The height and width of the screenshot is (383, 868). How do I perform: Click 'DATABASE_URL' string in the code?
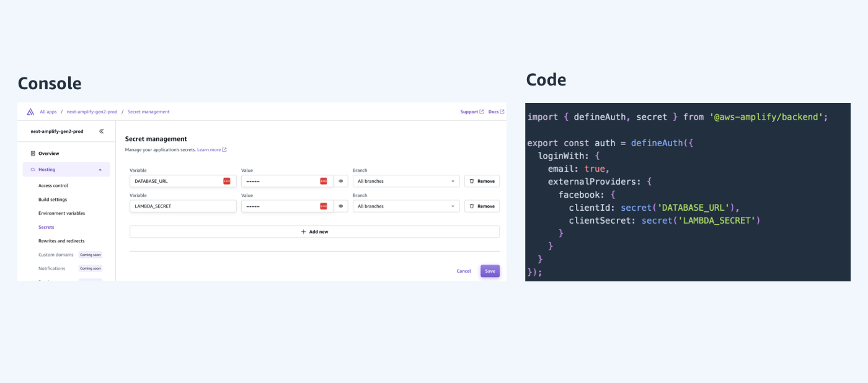click(x=693, y=207)
